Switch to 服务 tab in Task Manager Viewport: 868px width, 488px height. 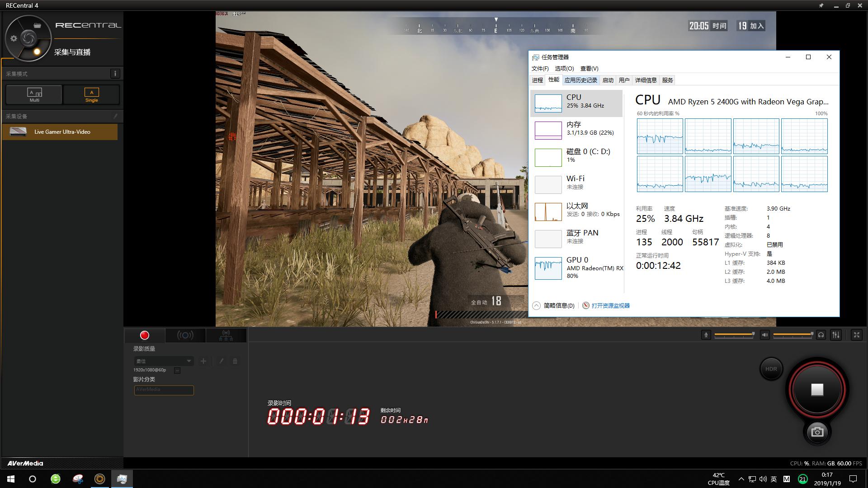click(x=668, y=80)
